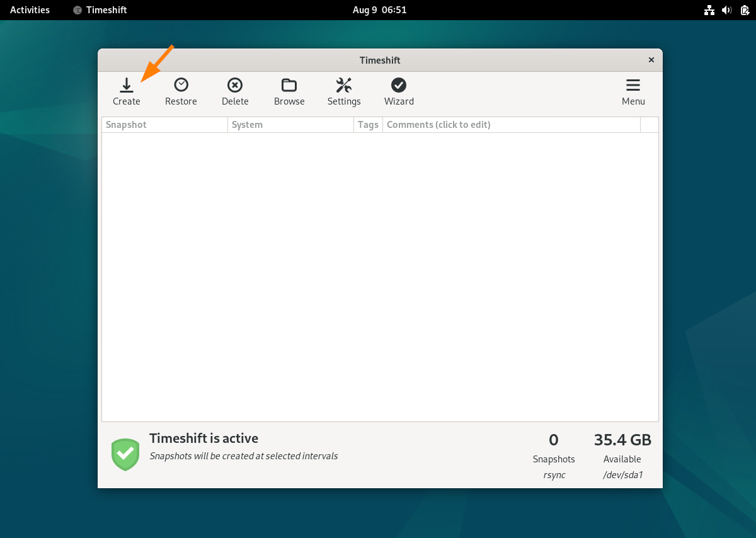
Task: Open Timeshift Settings tools icon
Action: 344,92
